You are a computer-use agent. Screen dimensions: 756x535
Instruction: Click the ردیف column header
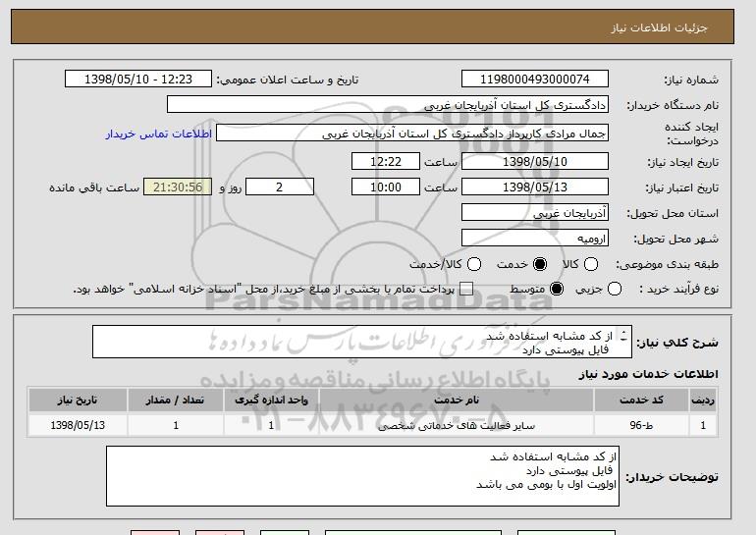(x=703, y=401)
